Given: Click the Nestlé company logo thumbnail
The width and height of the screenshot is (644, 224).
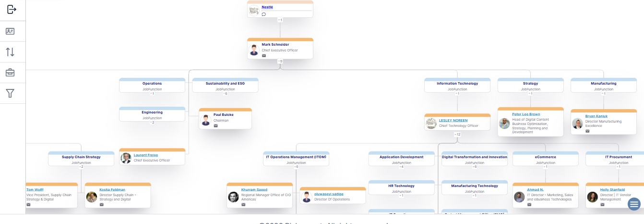Looking at the screenshot, I should pyautogui.click(x=254, y=11).
